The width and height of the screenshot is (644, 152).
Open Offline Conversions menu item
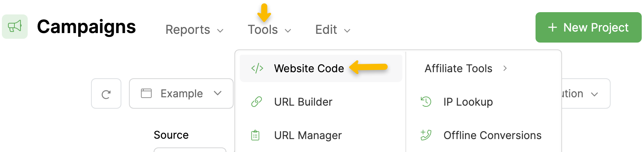click(492, 135)
